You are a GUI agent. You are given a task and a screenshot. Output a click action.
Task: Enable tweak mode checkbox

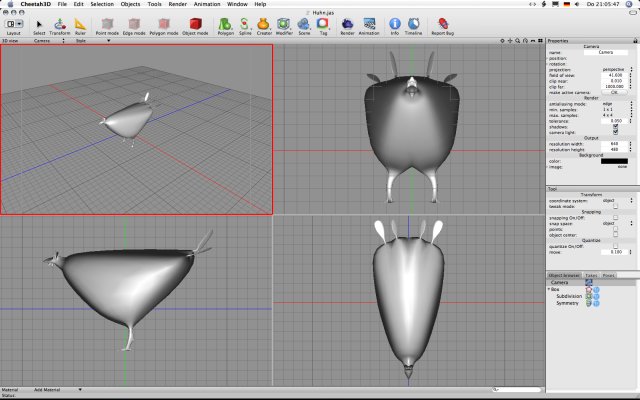coord(615,207)
